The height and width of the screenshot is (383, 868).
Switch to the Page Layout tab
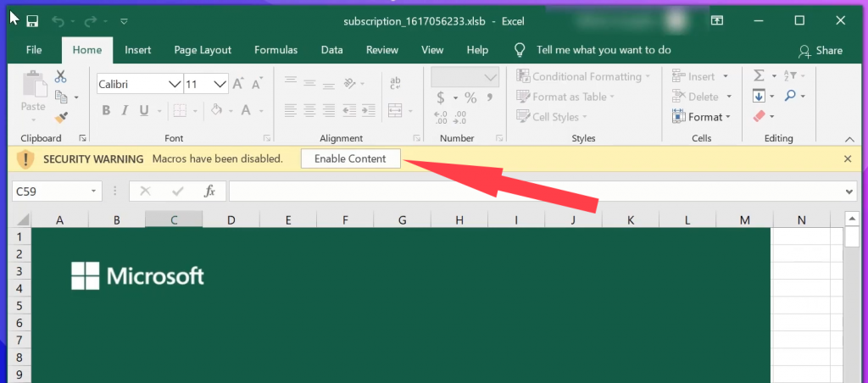(203, 50)
